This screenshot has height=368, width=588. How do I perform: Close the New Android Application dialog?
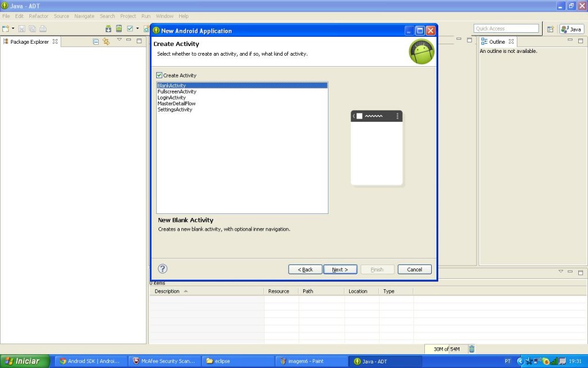(x=431, y=31)
